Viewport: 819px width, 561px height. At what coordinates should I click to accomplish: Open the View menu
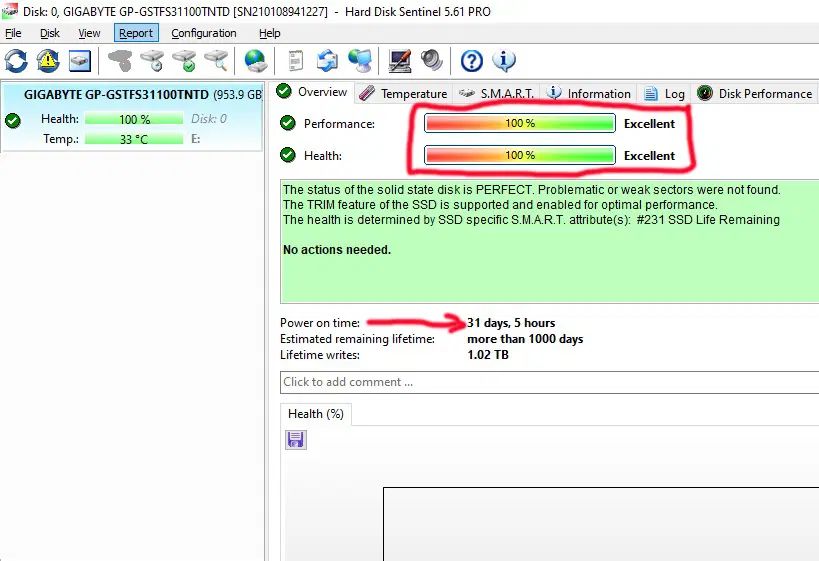(x=89, y=33)
